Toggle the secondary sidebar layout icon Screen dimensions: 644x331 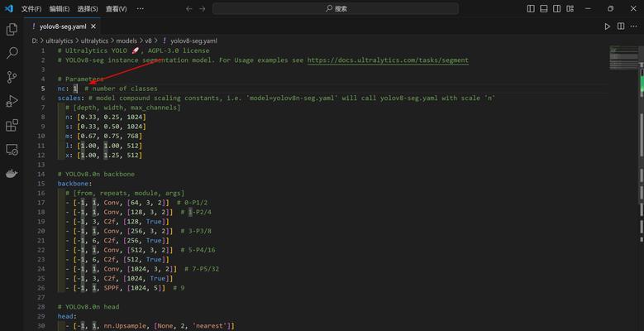[556, 8]
